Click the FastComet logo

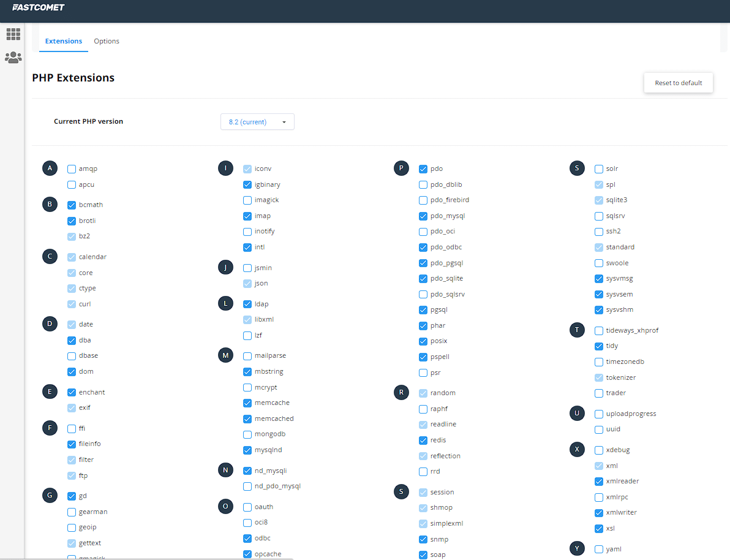38,7
